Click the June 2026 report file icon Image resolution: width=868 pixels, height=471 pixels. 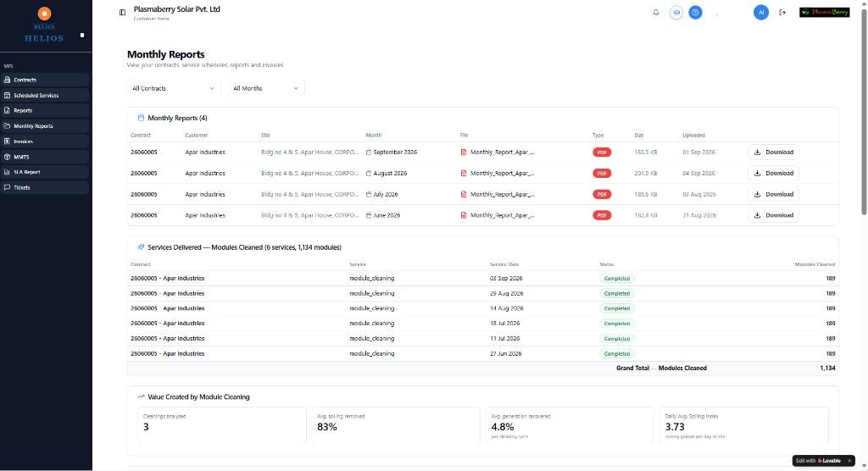pos(464,215)
